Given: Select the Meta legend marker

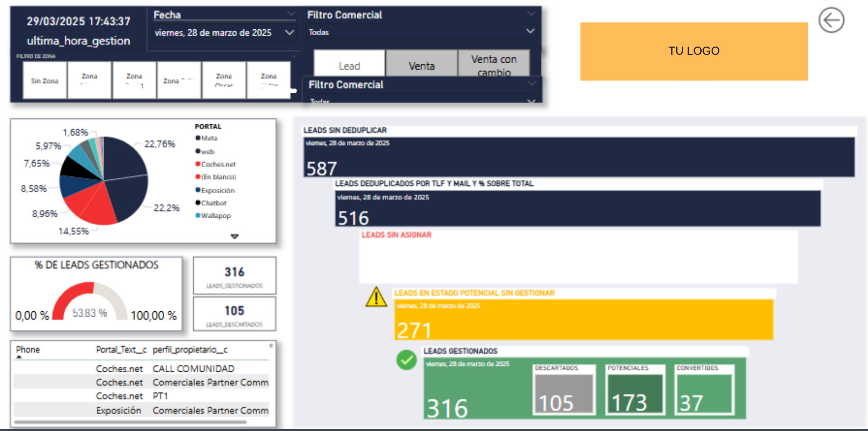Looking at the screenshot, I should pos(198,138).
